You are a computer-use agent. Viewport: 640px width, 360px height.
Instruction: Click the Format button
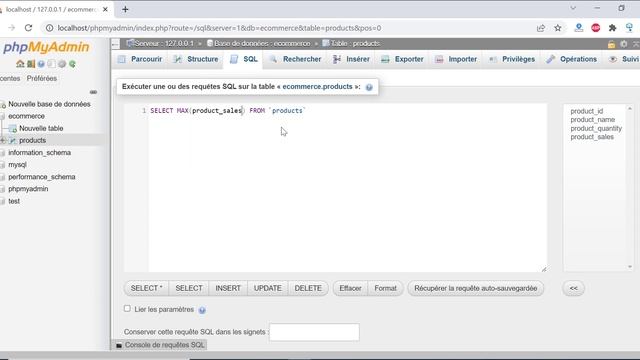[x=385, y=289]
